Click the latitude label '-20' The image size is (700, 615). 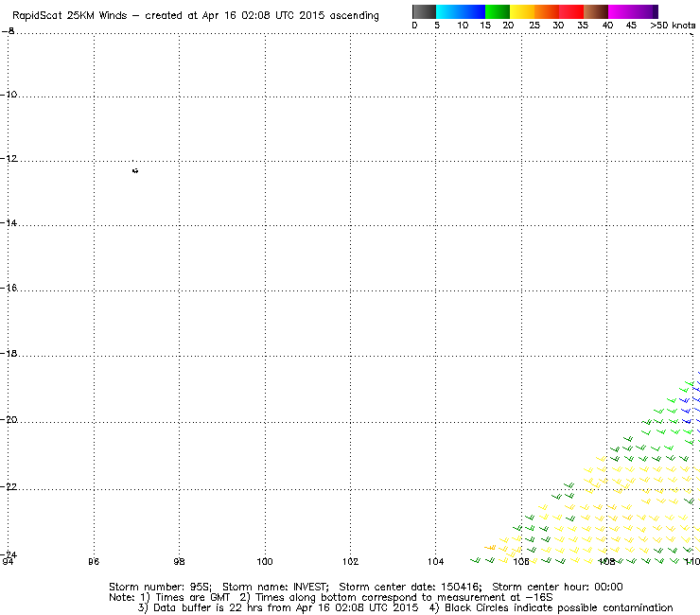pyautogui.click(x=9, y=420)
